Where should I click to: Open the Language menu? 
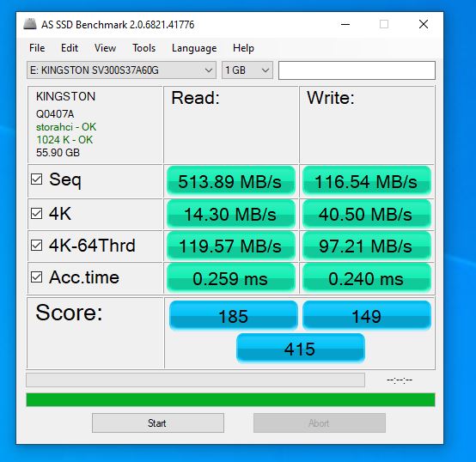pyautogui.click(x=194, y=48)
